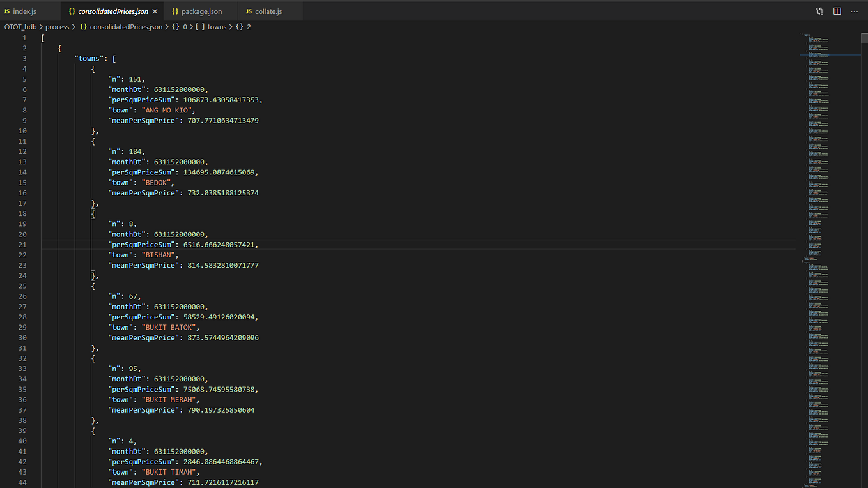Click line number 21 in the gutter
Image resolution: width=868 pixels, height=488 pixels.
click(x=22, y=245)
